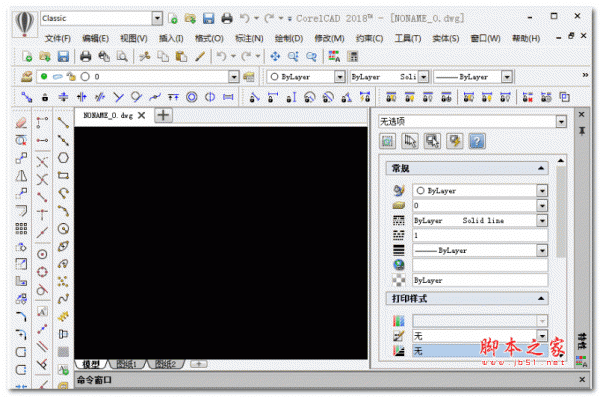Image resolution: width=600 pixels, height=397 pixels.
Task: Click the Print icon in standard toolbar
Action: pyautogui.click(x=85, y=57)
